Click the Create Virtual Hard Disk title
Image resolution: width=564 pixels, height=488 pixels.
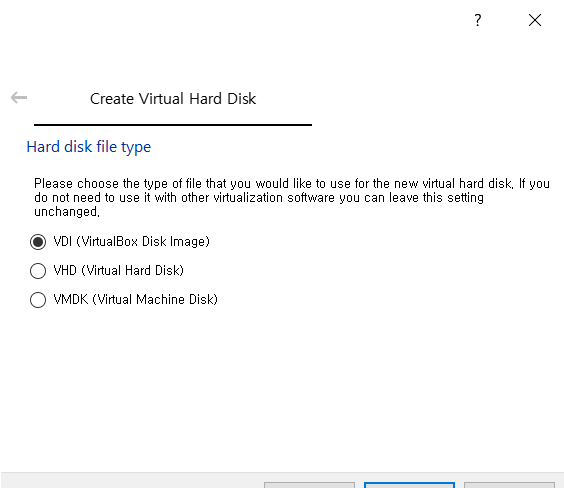[x=173, y=99]
